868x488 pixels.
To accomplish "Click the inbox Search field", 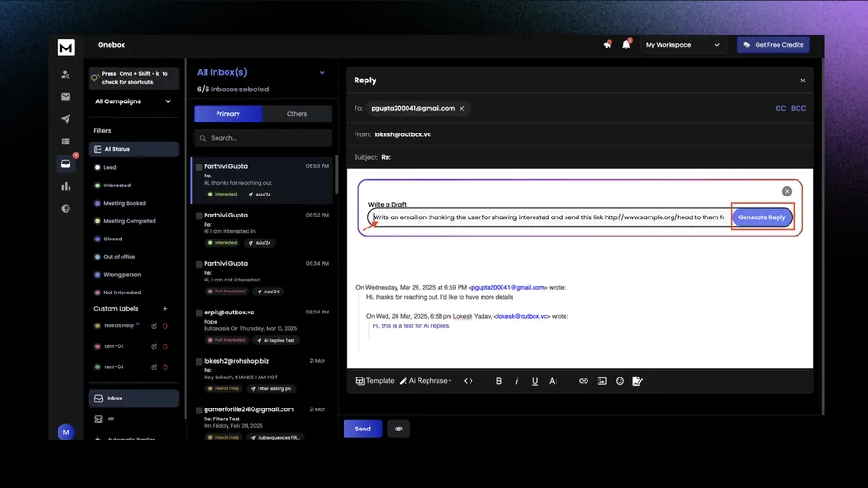I will coord(262,138).
